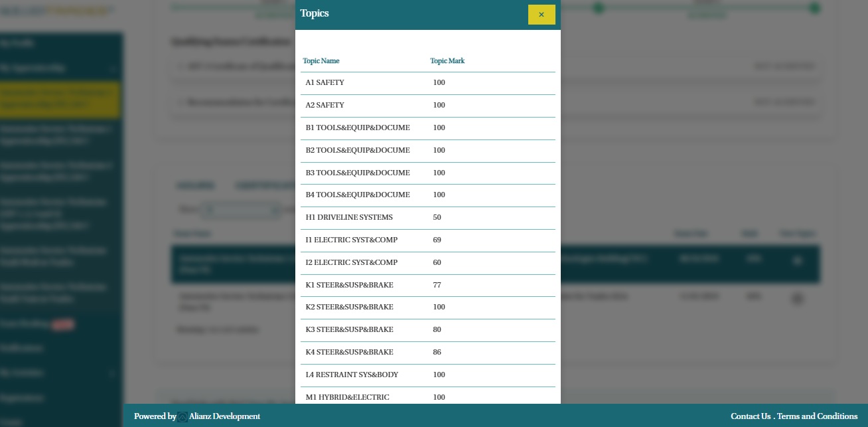Click the view topics icon in the second exam row
Image resolution: width=868 pixels, height=427 pixels.
(798, 299)
